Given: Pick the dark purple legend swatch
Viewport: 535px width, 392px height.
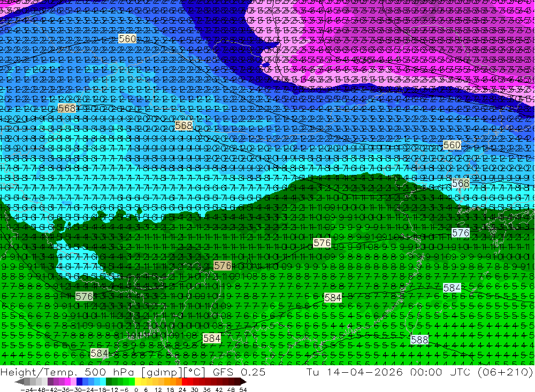Looking at the screenshot, I should pos(50,382).
